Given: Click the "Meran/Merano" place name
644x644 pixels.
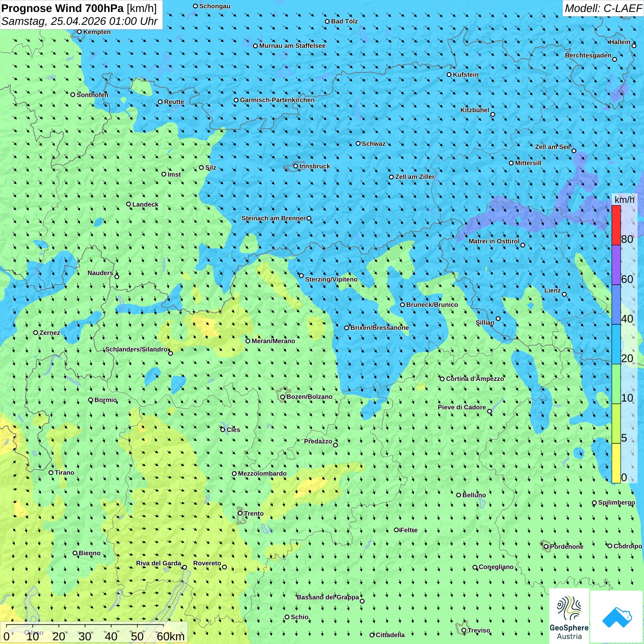Looking at the screenshot, I should (273, 341).
